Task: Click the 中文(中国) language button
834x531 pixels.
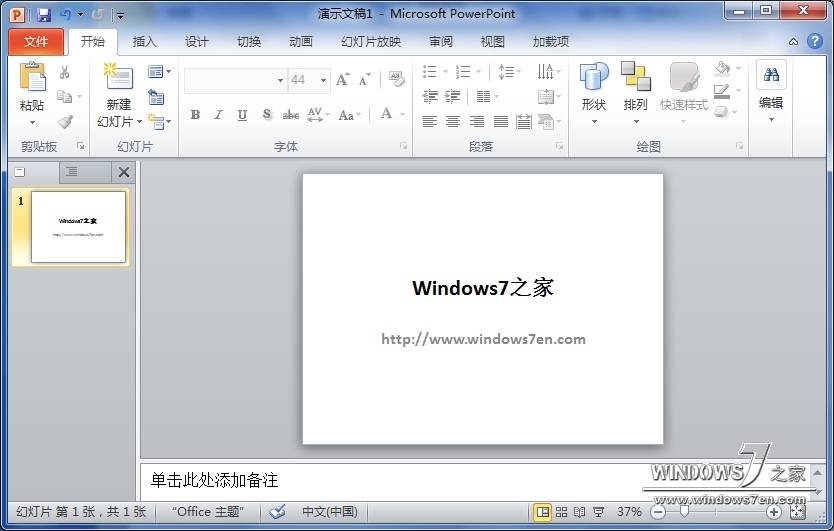Action: 330,512
